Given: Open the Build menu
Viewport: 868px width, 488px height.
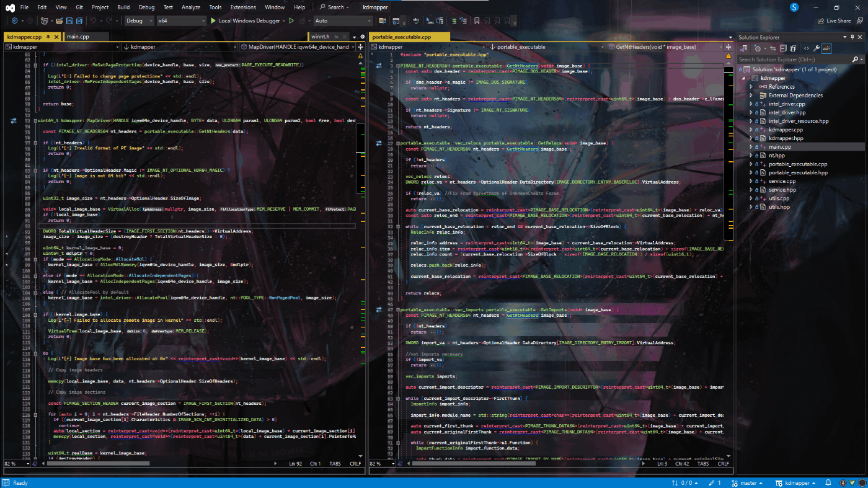Looking at the screenshot, I should tap(123, 7).
